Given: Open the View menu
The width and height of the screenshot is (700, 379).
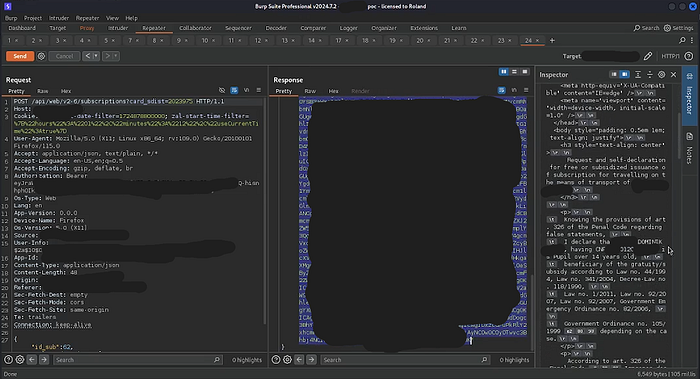Looking at the screenshot, I should coord(112,18).
